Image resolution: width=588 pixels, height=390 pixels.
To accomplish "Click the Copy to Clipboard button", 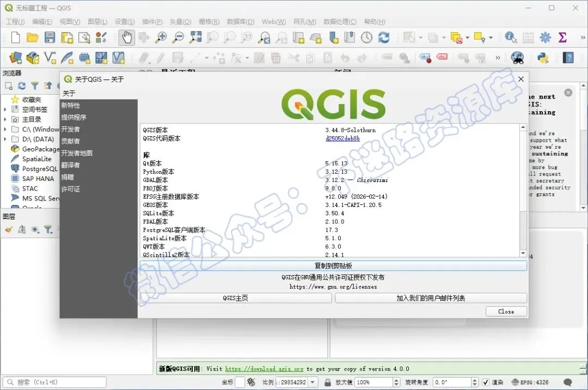I will pos(333,265).
